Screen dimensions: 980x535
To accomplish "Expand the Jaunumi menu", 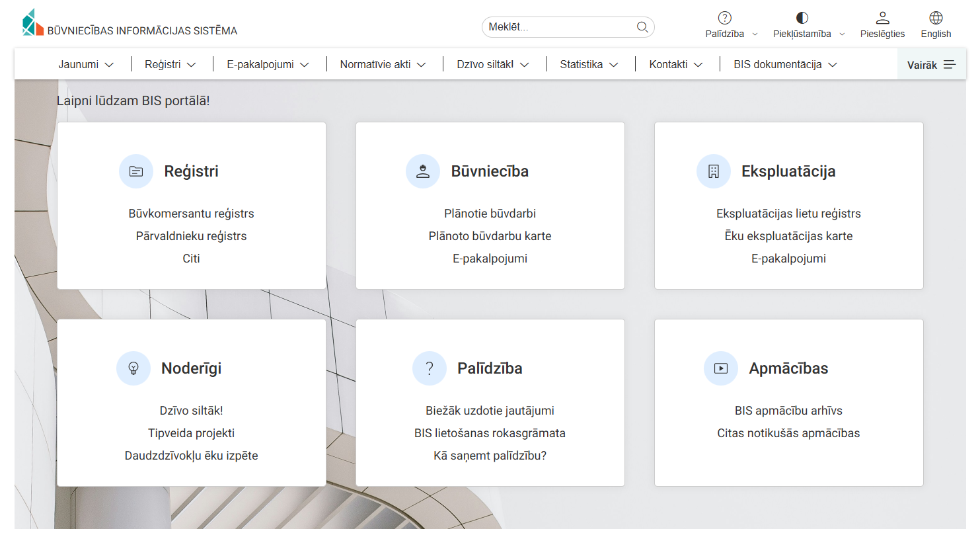I will click(86, 65).
